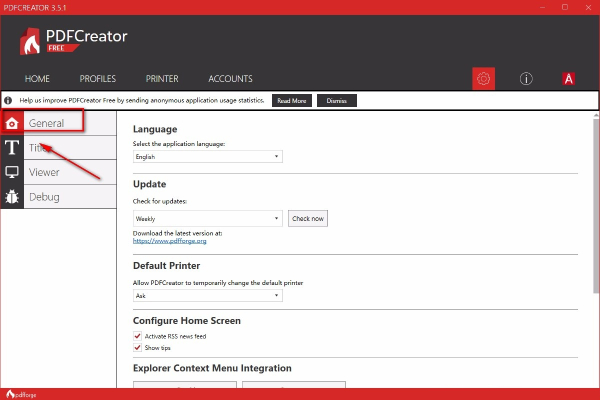The image size is (600, 400).
Task: Click the vertical scrollbar in settings pane
Action: point(595,200)
